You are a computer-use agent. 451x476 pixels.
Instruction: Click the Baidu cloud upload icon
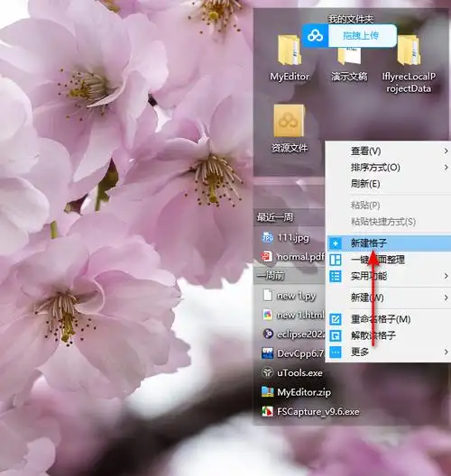[x=315, y=36]
